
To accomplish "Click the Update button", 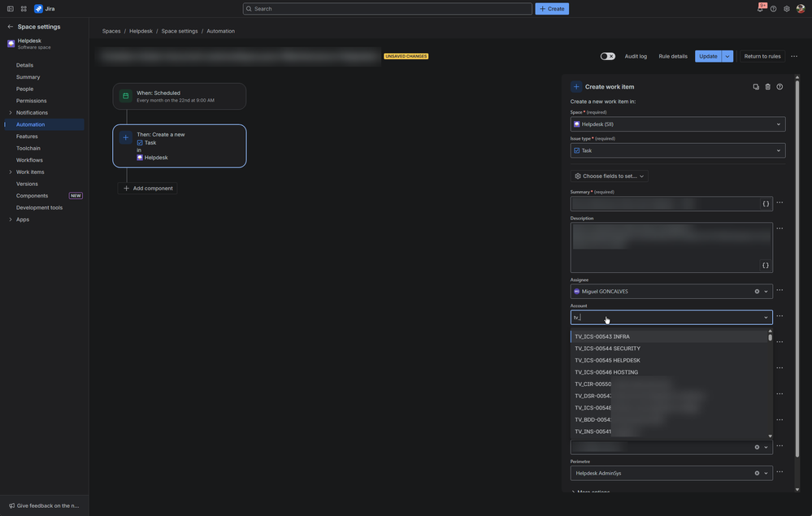I will (708, 56).
